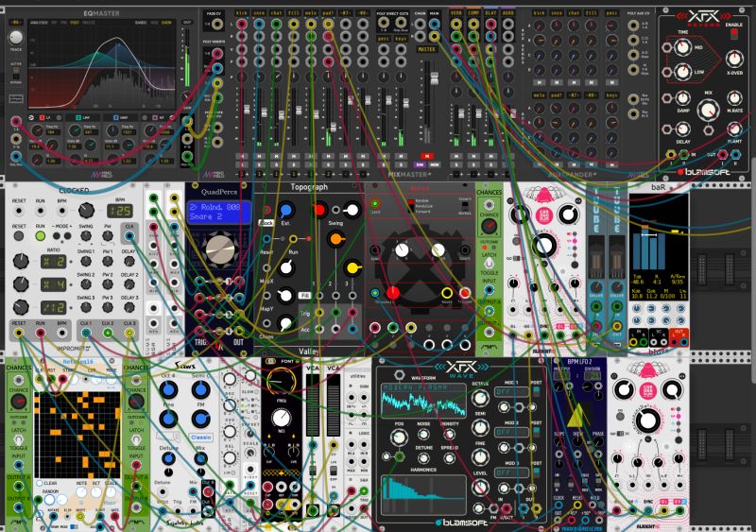Open the kick track label menu
Screen dimensions: 756x532
(242, 13)
